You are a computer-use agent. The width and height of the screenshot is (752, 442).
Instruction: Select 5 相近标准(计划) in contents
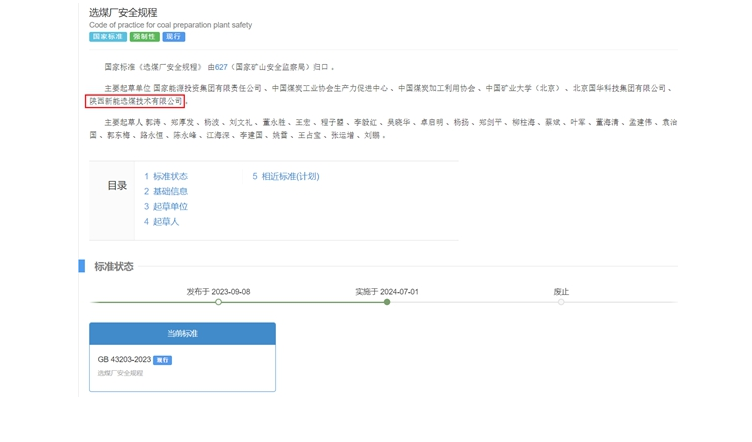click(286, 176)
